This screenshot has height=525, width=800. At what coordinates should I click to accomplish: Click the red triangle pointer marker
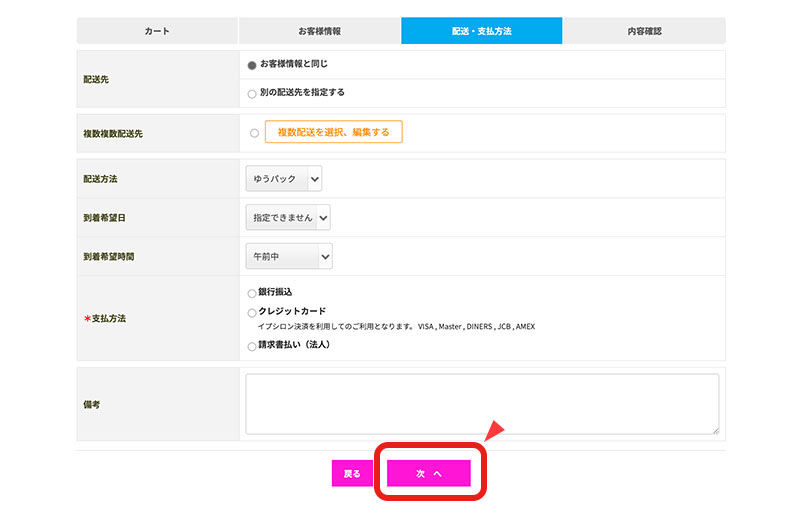coord(494,431)
